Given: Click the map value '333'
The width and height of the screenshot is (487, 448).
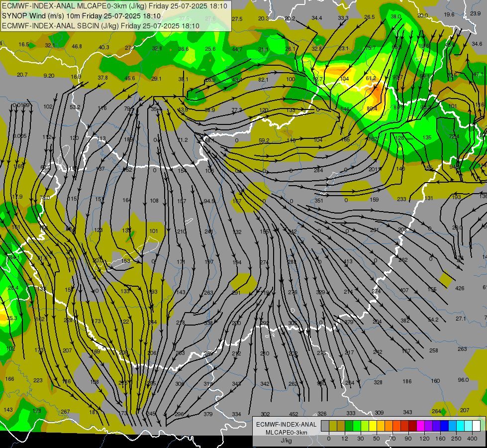Looking at the screenshot, I should click(351, 413).
